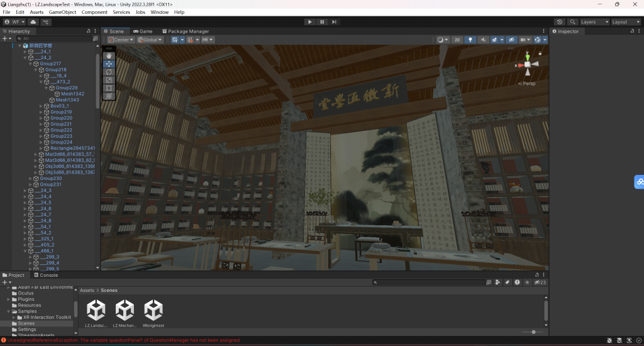Select the combined Transform tool

109,96
